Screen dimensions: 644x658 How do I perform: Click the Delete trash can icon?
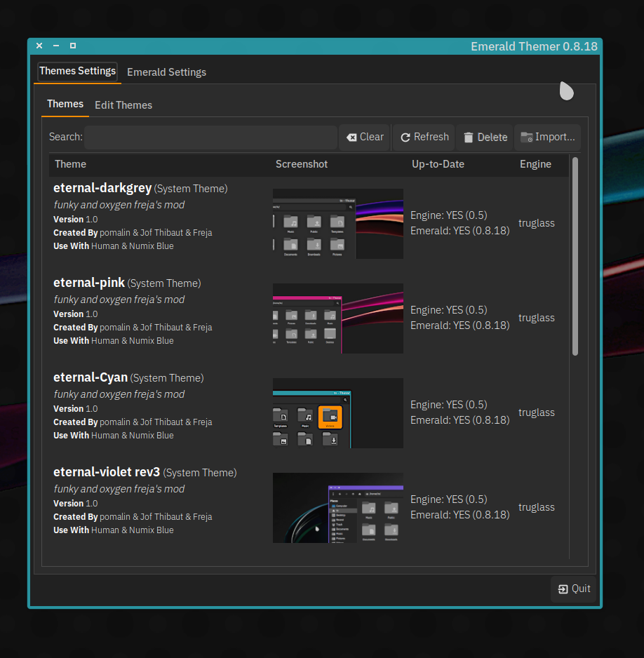pyautogui.click(x=468, y=137)
